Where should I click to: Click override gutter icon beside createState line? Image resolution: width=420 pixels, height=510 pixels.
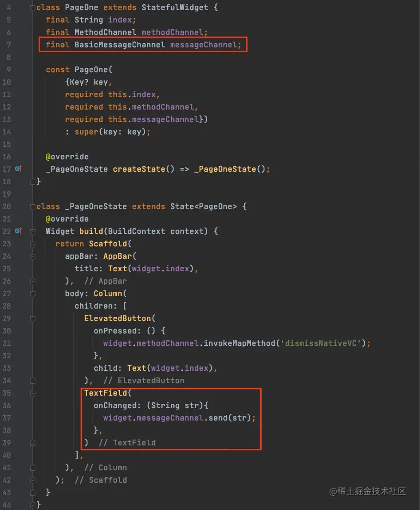(x=18, y=169)
